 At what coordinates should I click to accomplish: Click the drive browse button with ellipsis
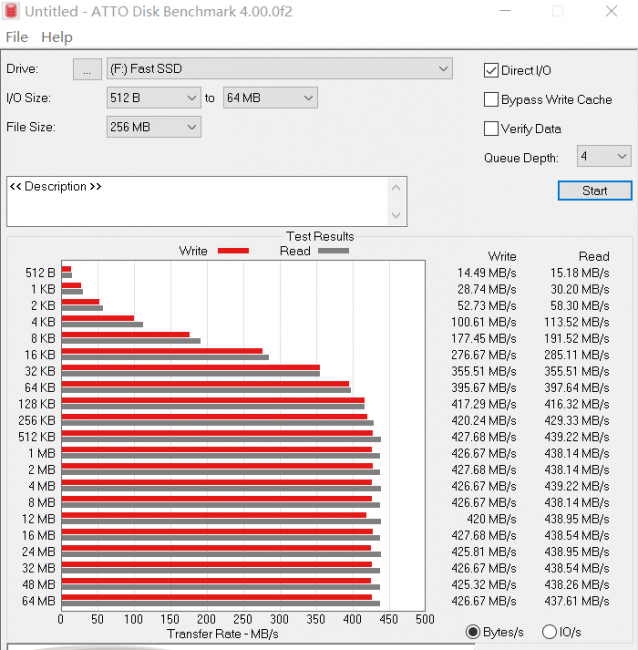coord(87,69)
